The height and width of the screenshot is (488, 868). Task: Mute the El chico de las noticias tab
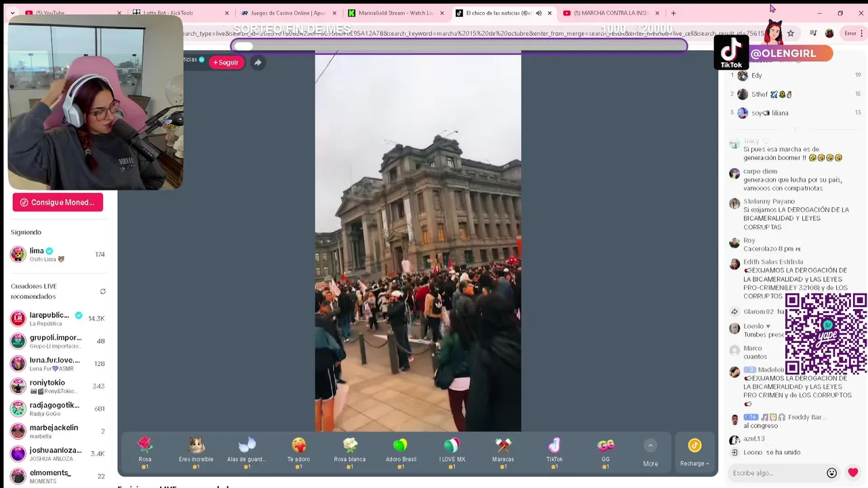tap(539, 13)
